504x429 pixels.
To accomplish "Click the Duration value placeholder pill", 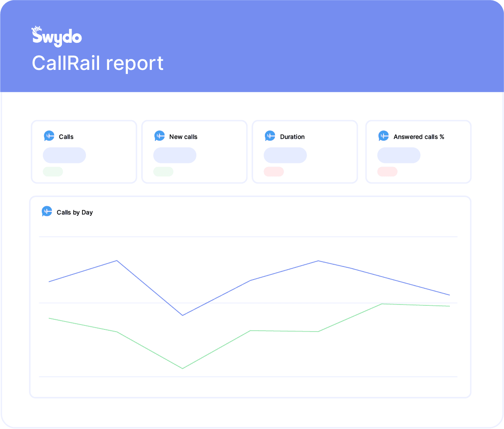I will pos(285,155).
